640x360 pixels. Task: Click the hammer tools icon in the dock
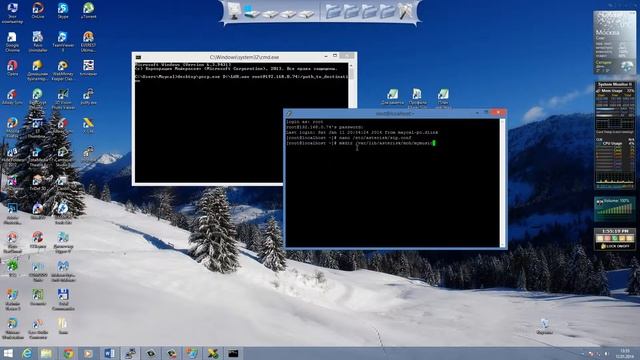point(405,11)
